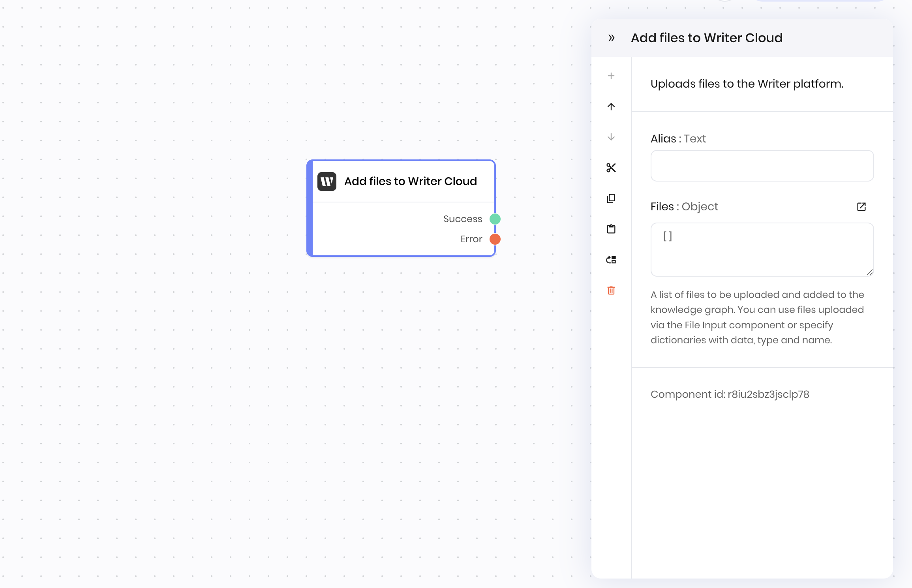Click the 'Alias : Text' field label
The image size is (912, 588).
678,139
